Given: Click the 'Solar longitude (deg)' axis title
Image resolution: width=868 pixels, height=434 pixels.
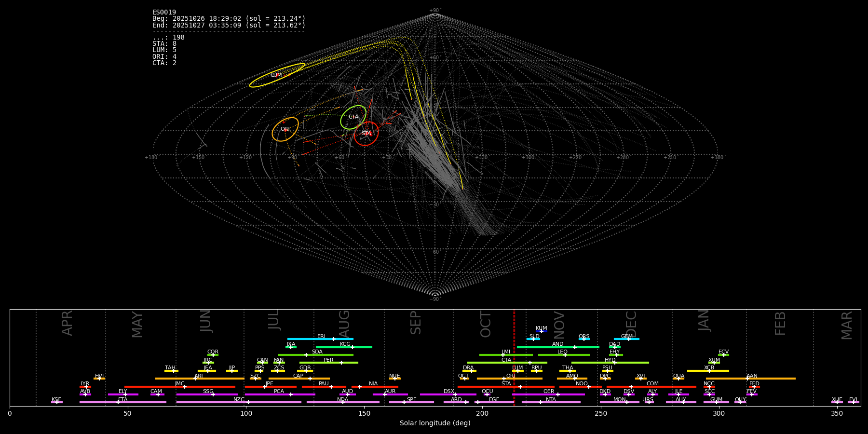Looking at the screenshot, I should pos(435,423).
